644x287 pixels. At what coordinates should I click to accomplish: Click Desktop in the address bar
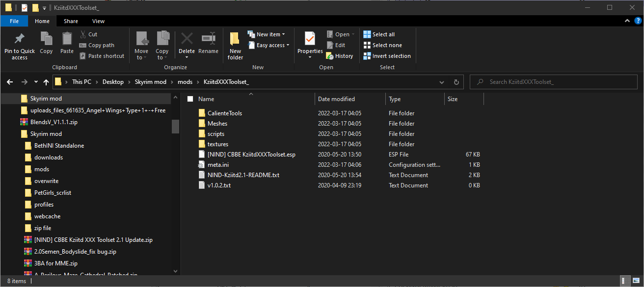point(113,82)
